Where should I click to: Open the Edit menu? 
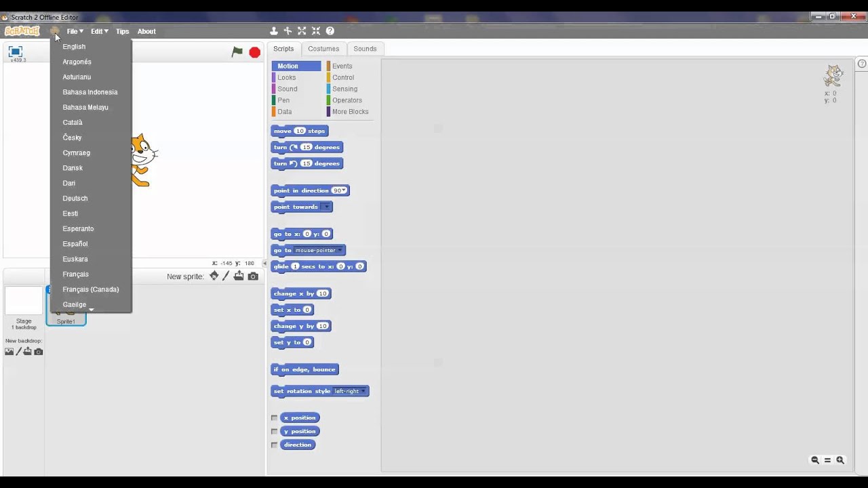click(x=100, y=31)
